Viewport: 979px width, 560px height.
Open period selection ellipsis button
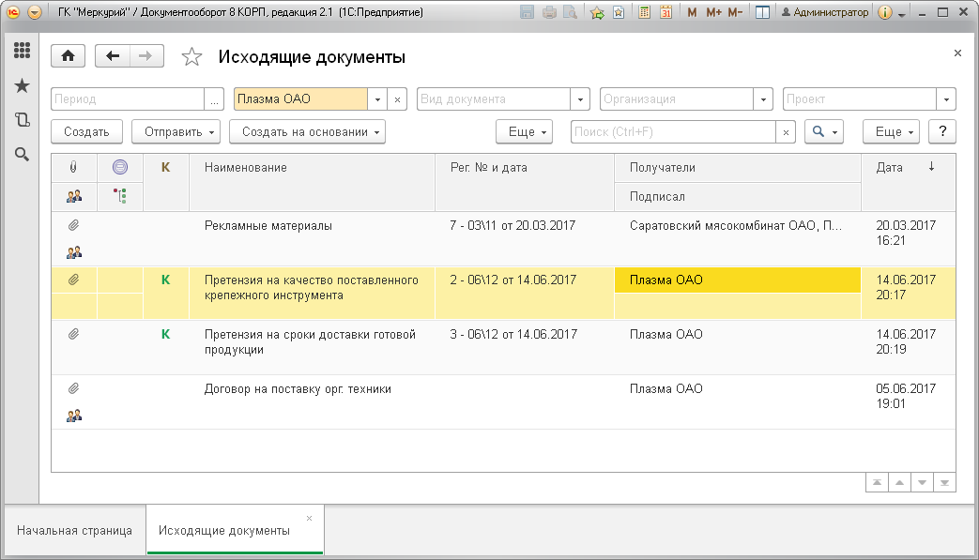[214, 99]
